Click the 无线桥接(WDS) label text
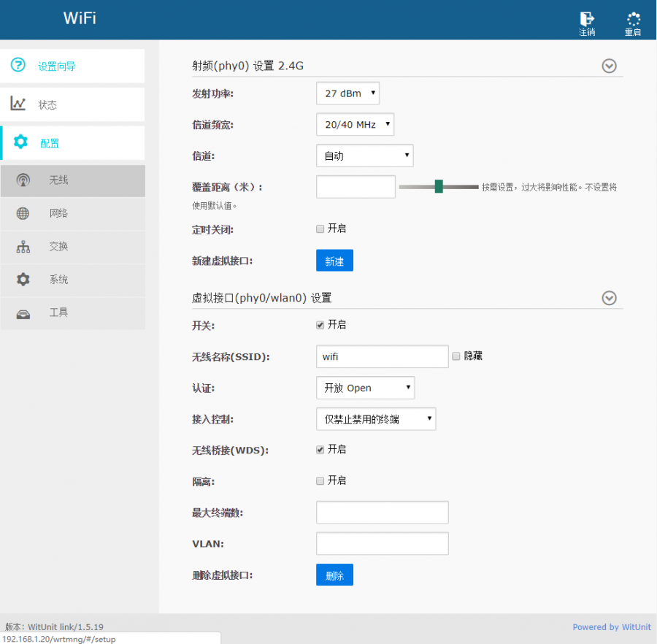 (x=231, y=451)
